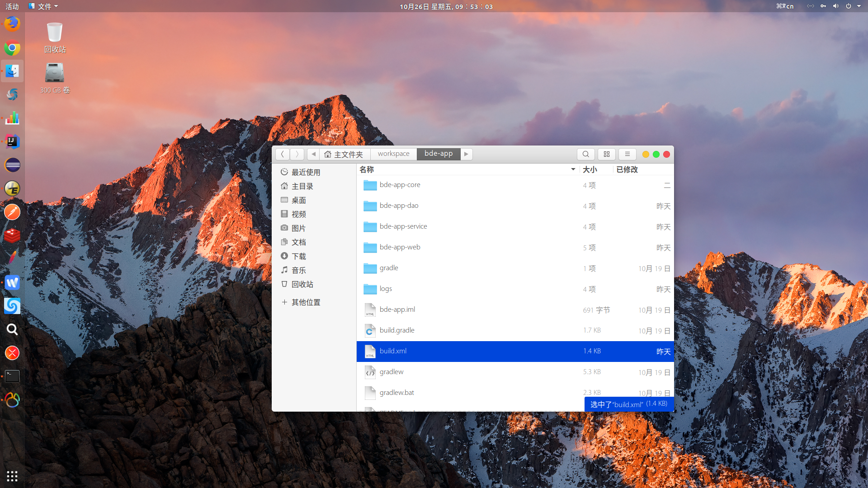Launch Firefox from the dock
Viewport: 868px width, 488px height.
pos(12,24)
